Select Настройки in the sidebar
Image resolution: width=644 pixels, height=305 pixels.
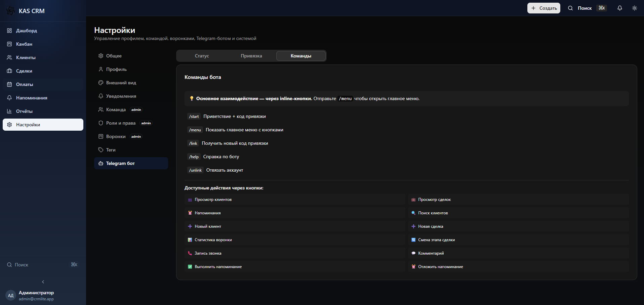[43, 125]
